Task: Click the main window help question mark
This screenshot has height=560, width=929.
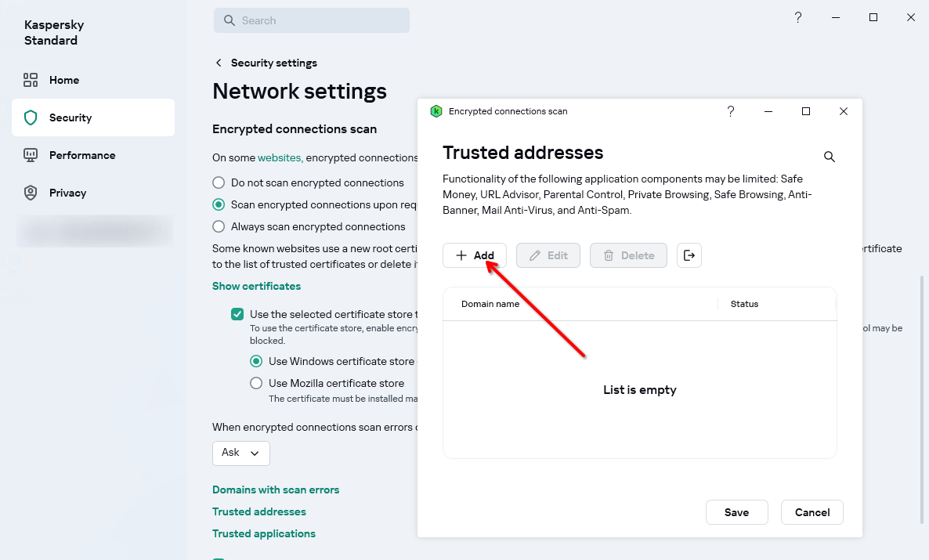Action: tap(798, 17)
